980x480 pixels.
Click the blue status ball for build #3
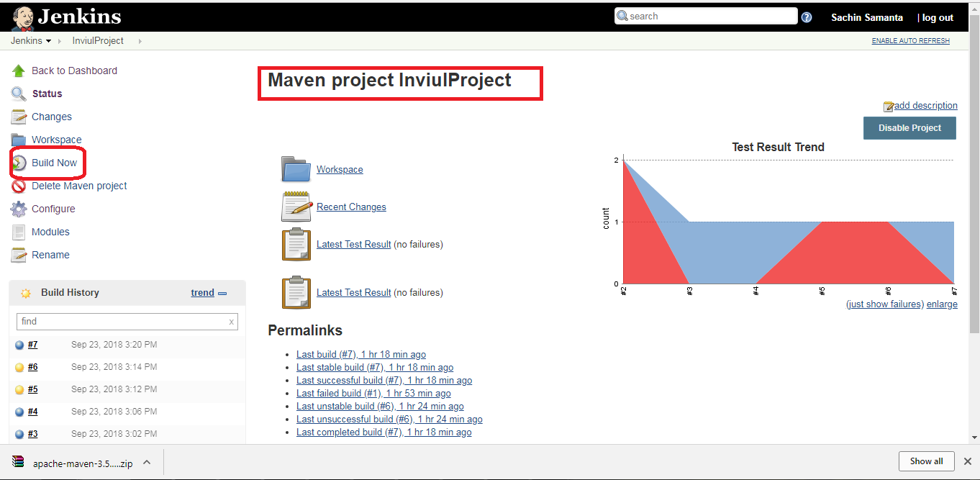[x=19, y=434]
